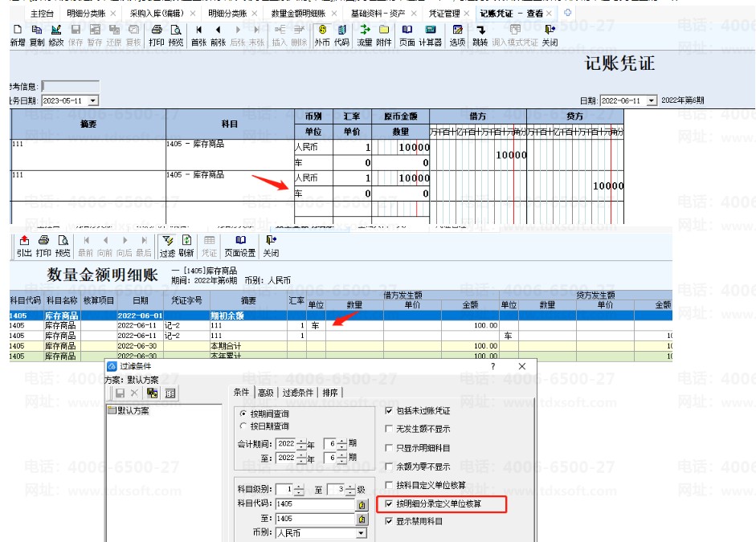Select the 按日期查询 radio button
Screen dimensions: 756x542
[x=243, y=426]
